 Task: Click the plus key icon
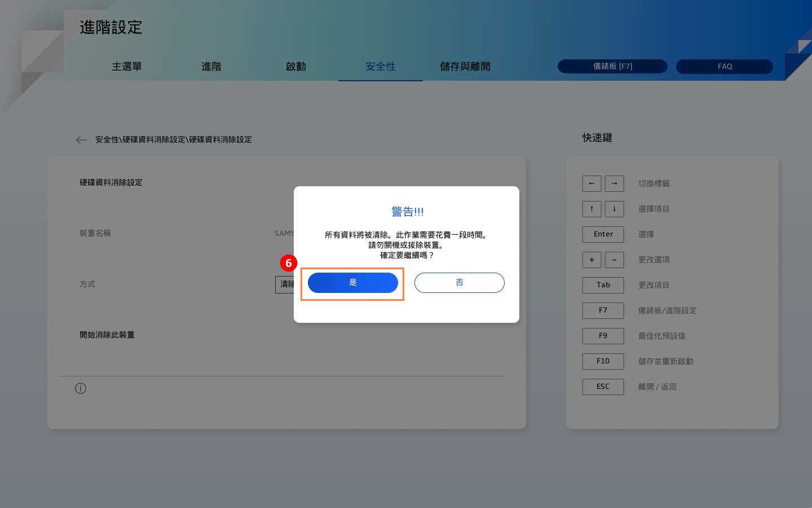[592, 260]
